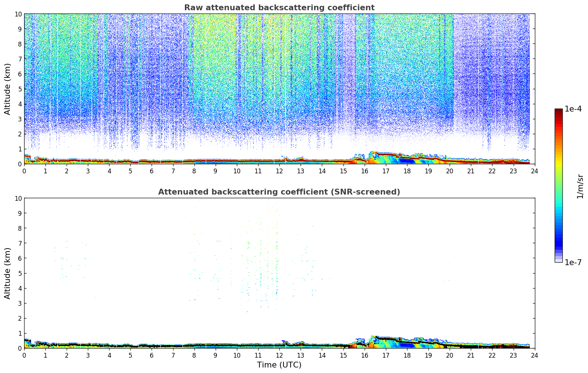Click the "Raw attenuated backscattering coefficient" title
This screenshot has height=373, width=588.
279,8
